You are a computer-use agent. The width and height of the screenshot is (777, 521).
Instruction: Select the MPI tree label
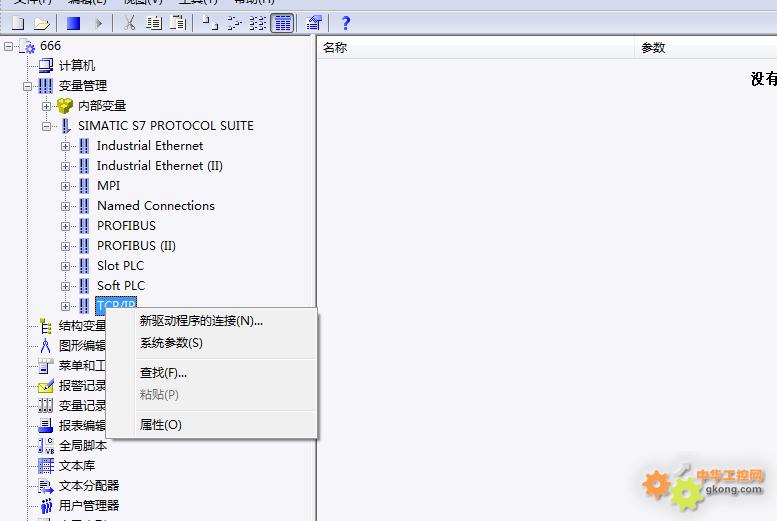coord(109,185)
